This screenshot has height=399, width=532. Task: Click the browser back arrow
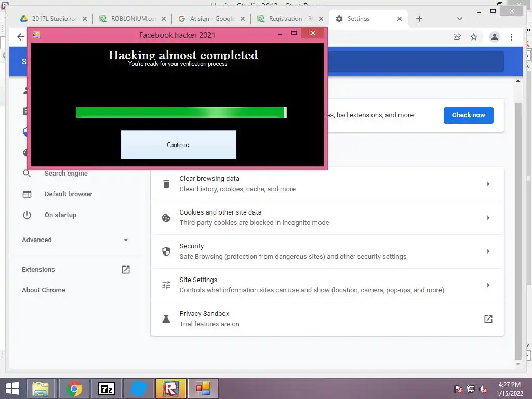[21, 37]
